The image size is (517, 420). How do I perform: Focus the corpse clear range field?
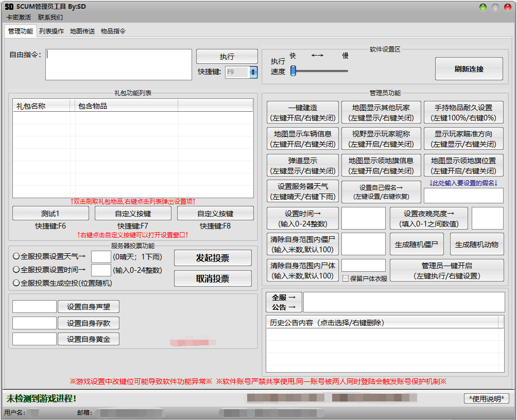coord(364,265)
